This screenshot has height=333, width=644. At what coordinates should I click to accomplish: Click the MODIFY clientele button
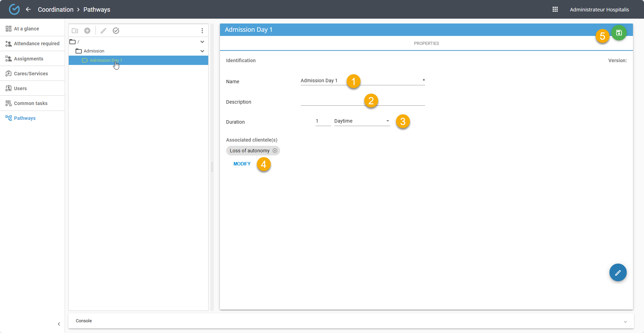click(242, 164)
